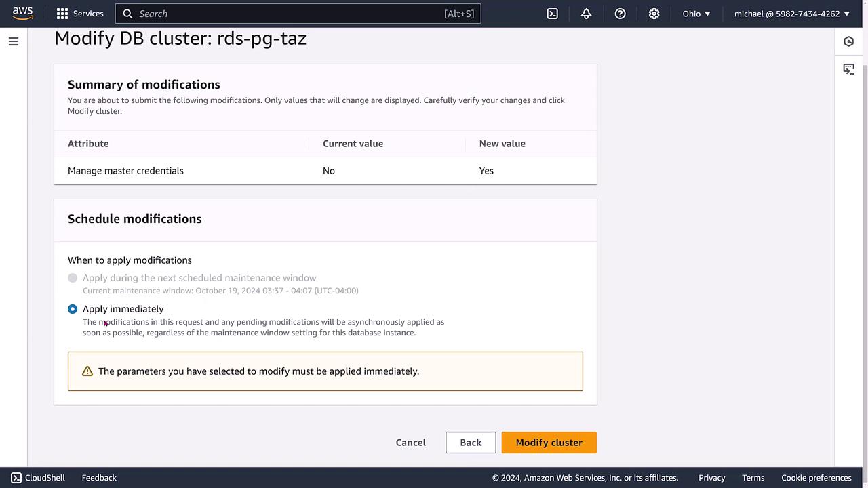Open the help question mark icon
Screen dimensions: 868x488
[x=620, y=14]
